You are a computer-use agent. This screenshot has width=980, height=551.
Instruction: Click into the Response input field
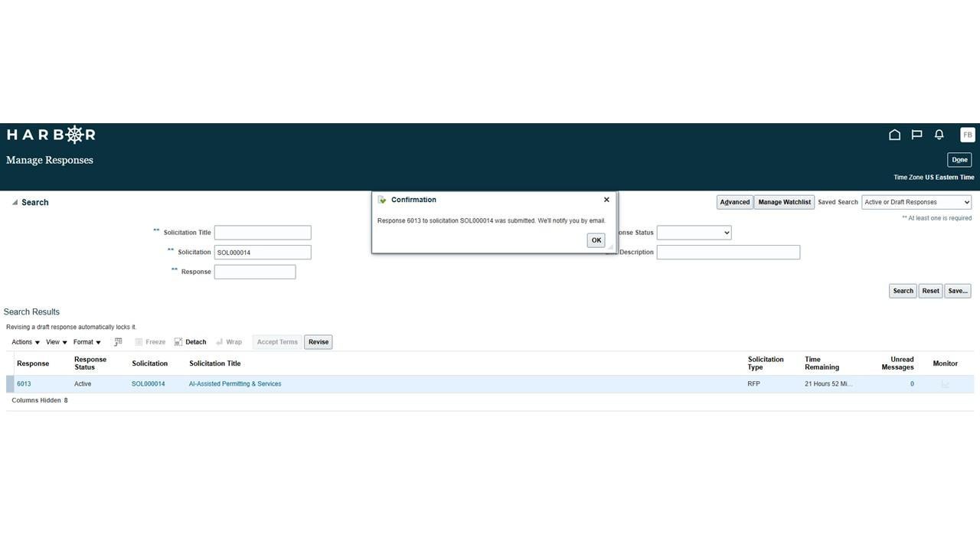coord(255,272)
